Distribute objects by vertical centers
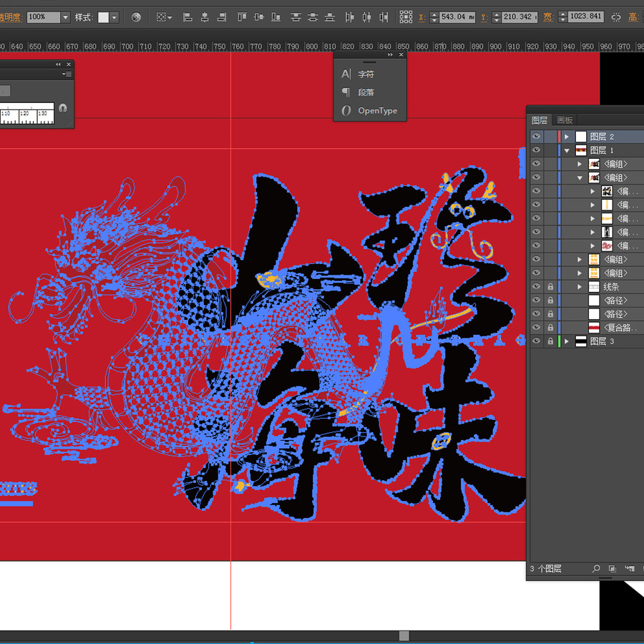 click(313, 17)
